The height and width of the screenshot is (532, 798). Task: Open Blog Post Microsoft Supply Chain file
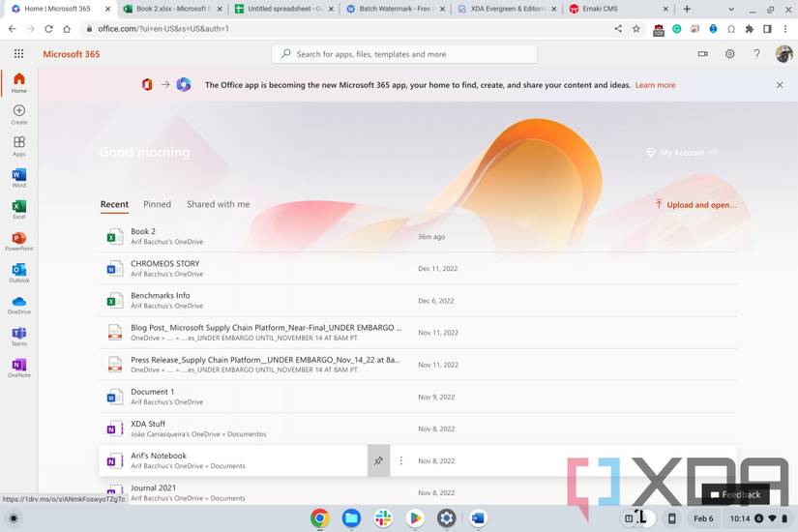click(418, 333)
